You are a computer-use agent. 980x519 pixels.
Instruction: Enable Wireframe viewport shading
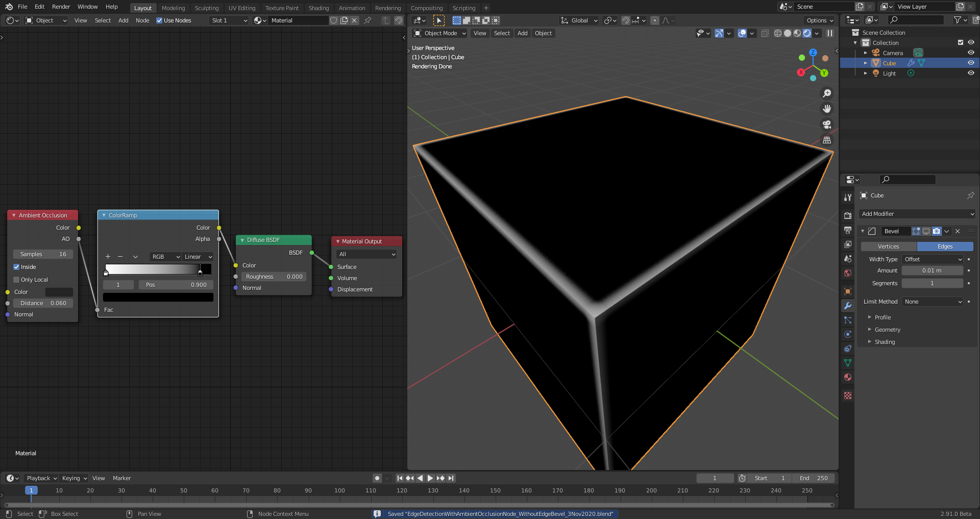tap(778, 33)
